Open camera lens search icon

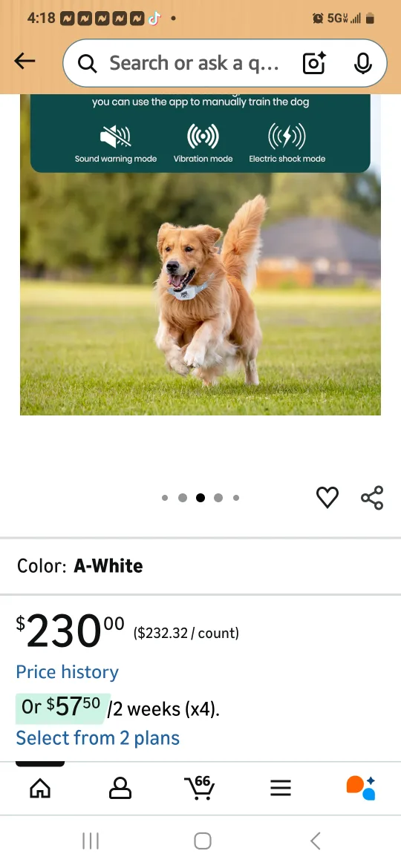pyautogui.click(x=314, y=63)
